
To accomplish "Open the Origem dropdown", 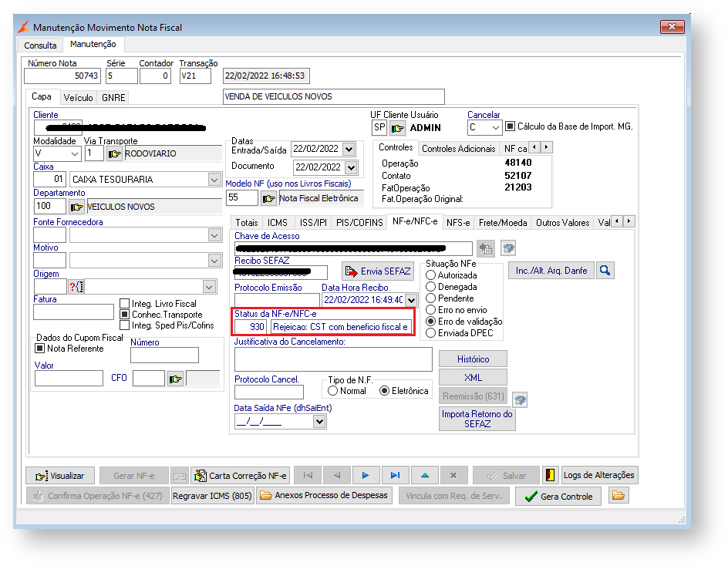I will 209,287.
